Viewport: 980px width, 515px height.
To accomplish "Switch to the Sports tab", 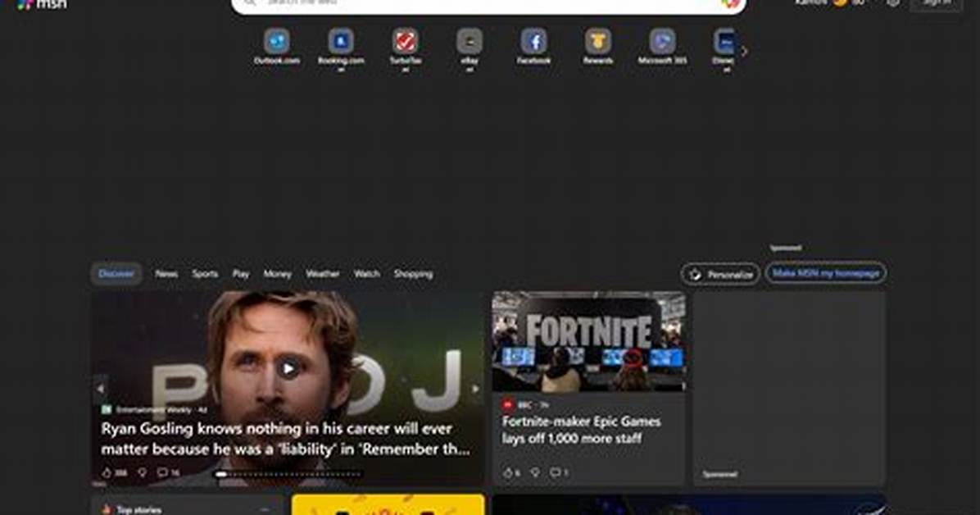I will click(x=205, y=273).
